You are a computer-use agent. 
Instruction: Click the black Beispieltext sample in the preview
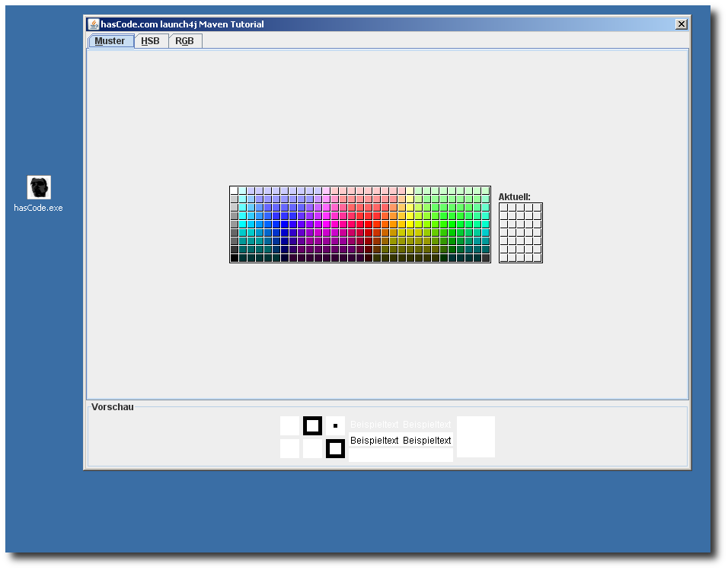pos(401,441)
